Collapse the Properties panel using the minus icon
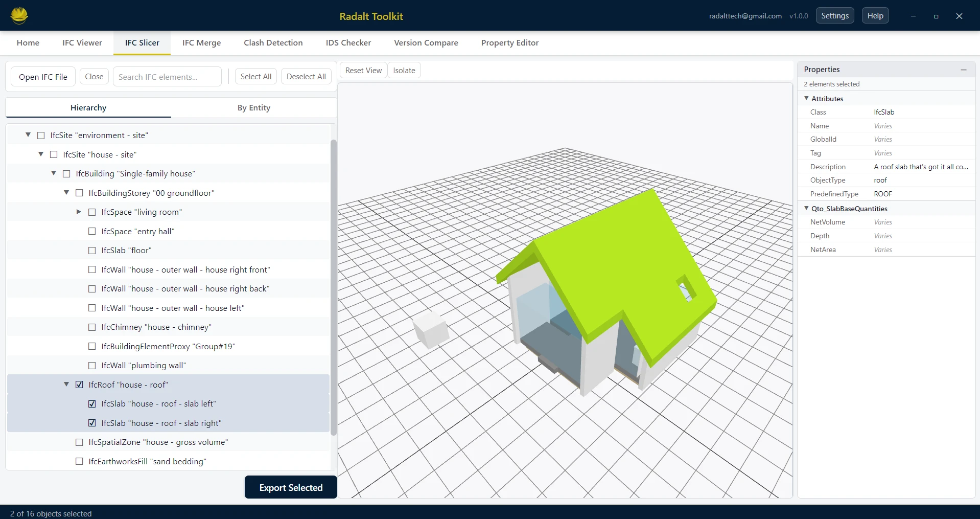The image size is (980, 519). click(964, 70)
